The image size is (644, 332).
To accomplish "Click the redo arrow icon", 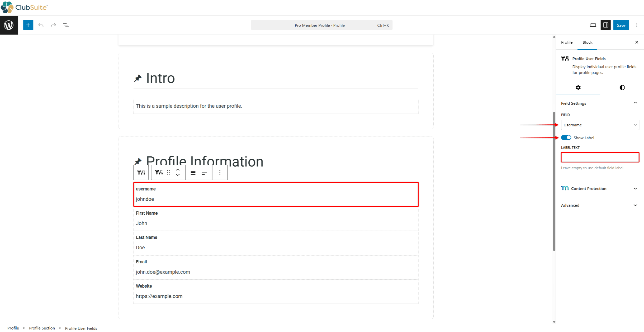I will [x=53, y=25].
